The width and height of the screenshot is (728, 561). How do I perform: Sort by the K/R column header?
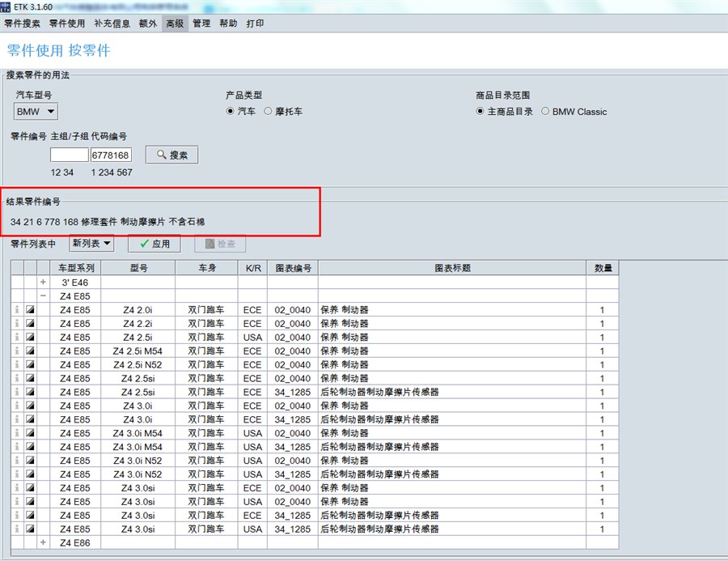tap(253, 268)
